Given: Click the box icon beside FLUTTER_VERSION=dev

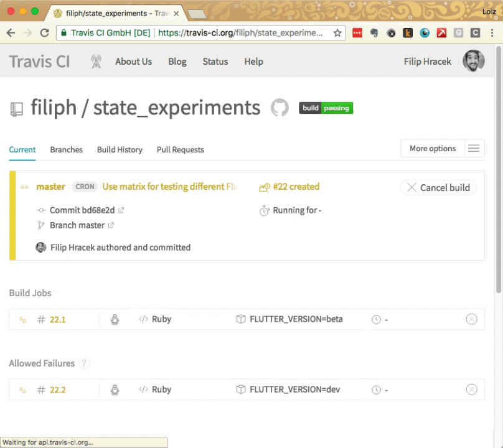Looking at the screenshot, I should pos(240,390).
